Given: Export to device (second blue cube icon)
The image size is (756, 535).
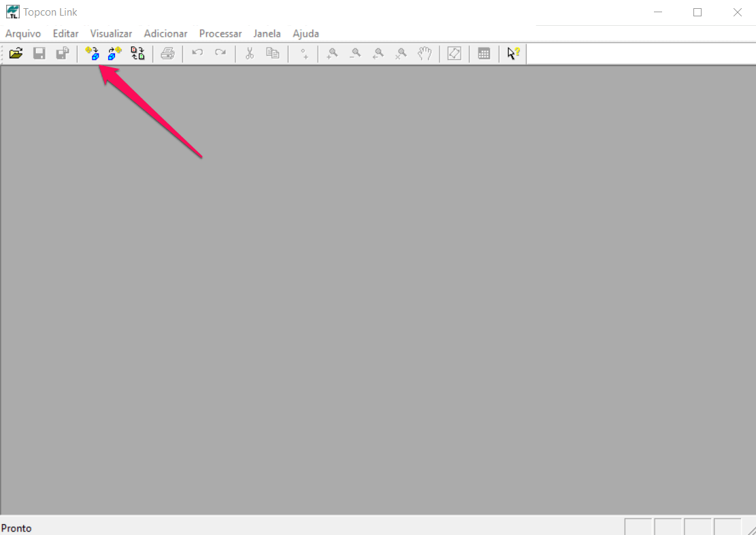Looking at the screenshot, I should coord(115,53).
